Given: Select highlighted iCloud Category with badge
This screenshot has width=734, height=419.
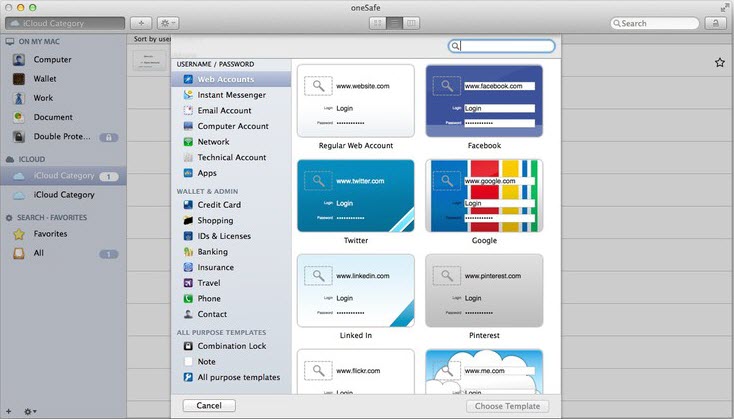Looking at the screenshot, I should (63, 176).
